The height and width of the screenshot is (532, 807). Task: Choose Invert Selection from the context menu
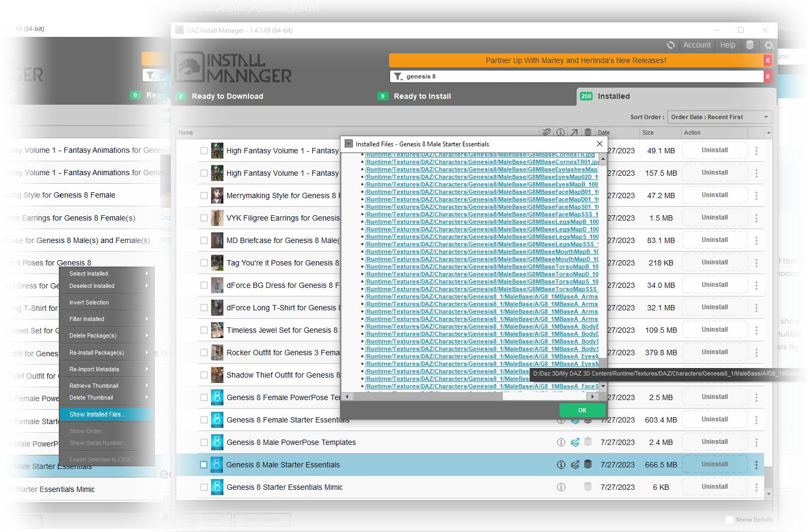click(x=106, y=302)
